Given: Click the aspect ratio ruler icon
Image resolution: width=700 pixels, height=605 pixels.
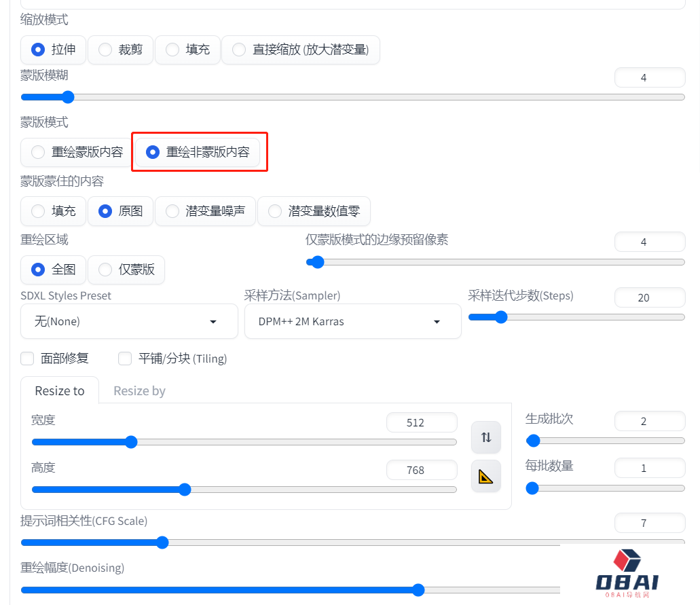Looking at the screenshot, I should pyautogui.click(x=485, y=477).
